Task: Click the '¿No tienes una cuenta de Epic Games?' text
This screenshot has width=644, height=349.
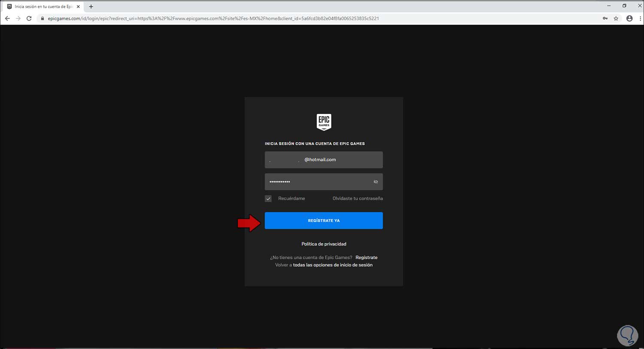Action: tap(311, 258)
